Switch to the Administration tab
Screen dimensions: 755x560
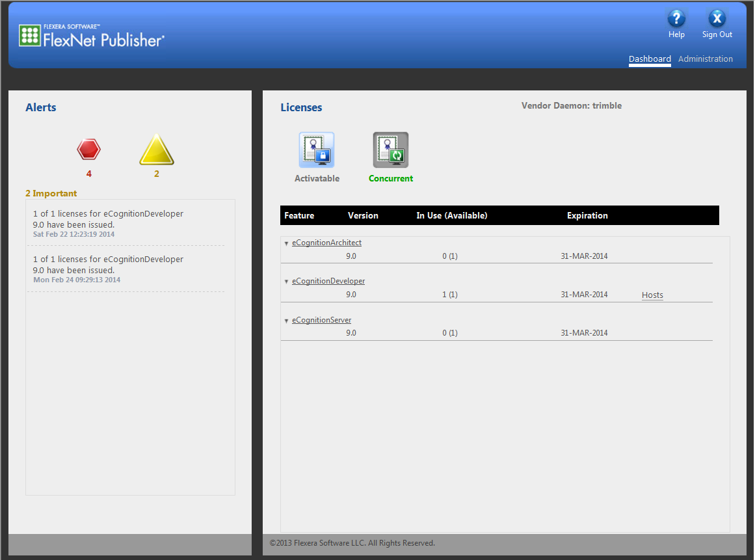[706, 59]
